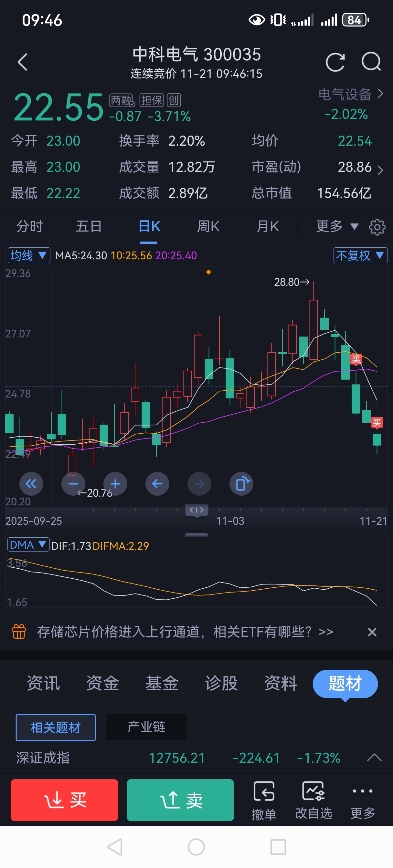Go back with the top-left arrow

pos(23,62)
